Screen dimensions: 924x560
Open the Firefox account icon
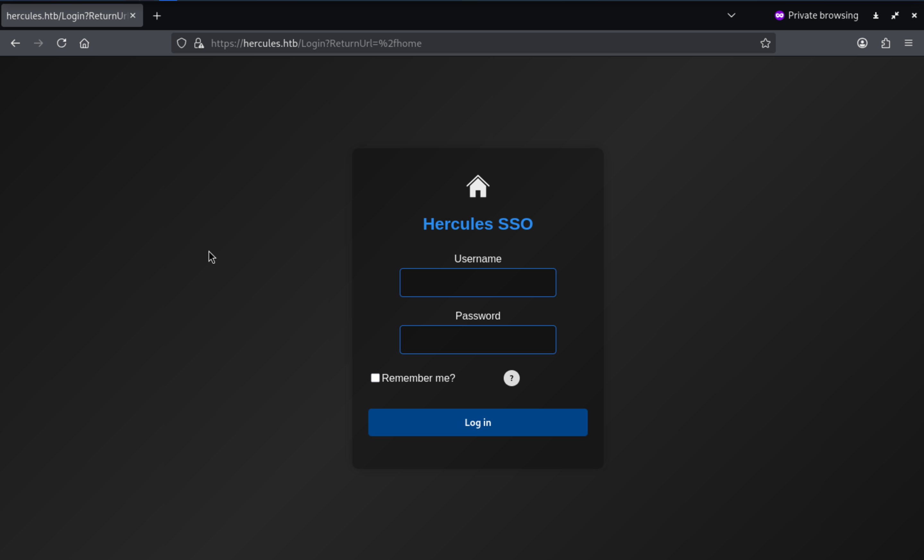862,43
